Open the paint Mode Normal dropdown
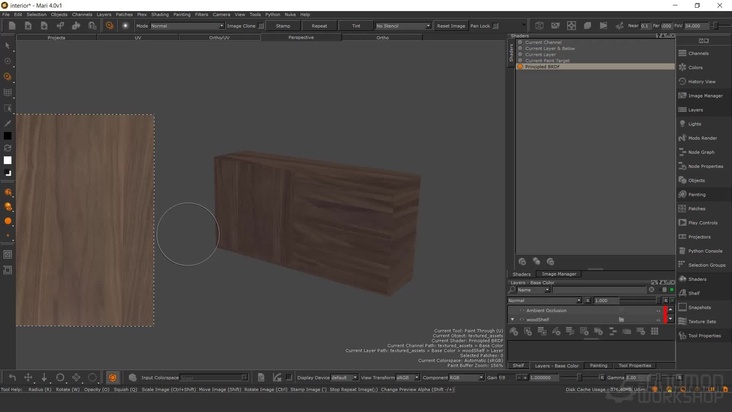Image resolution: width=732 pixels, height=412 pixels. click(187, 26)
